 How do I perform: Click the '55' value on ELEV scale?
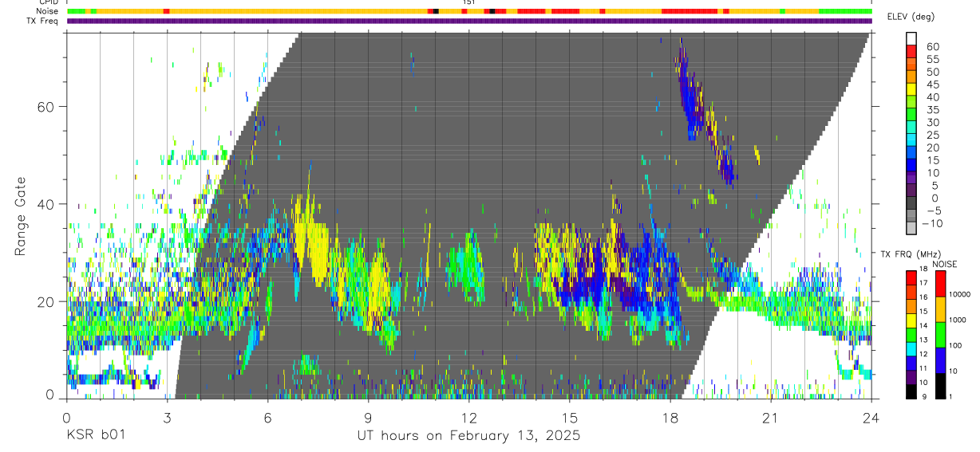pyautogui.click(x=933, y=60)
